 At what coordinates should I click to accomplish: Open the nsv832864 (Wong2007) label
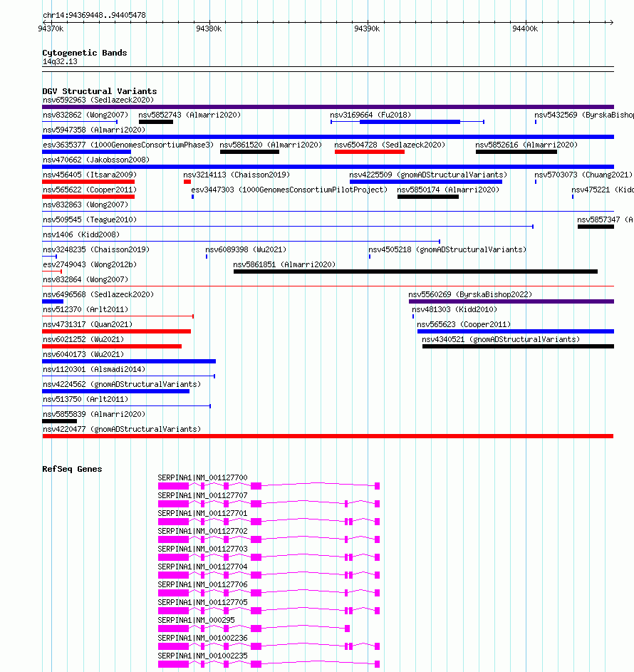85,280
